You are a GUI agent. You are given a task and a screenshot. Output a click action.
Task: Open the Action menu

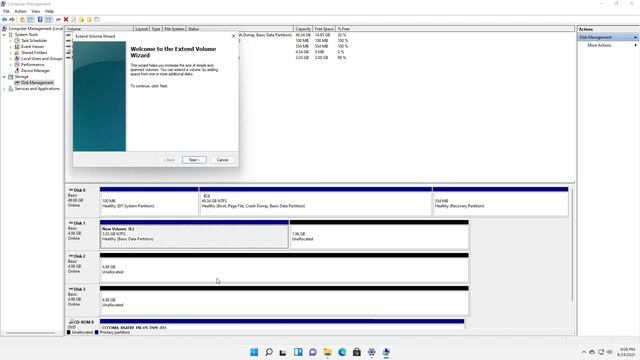click(x=20, y=11)
